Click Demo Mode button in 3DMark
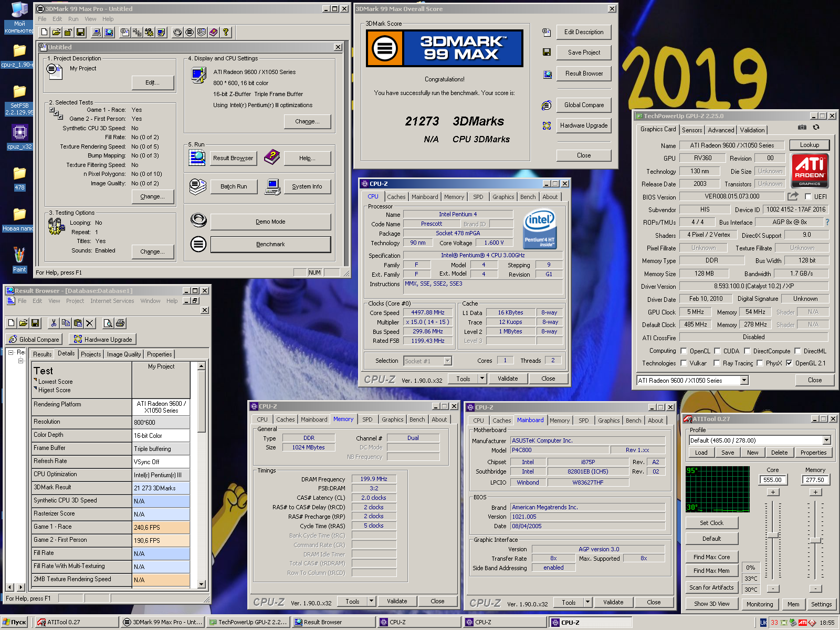The width and height of the screenshot is (840, 630). tap(270, 222)
